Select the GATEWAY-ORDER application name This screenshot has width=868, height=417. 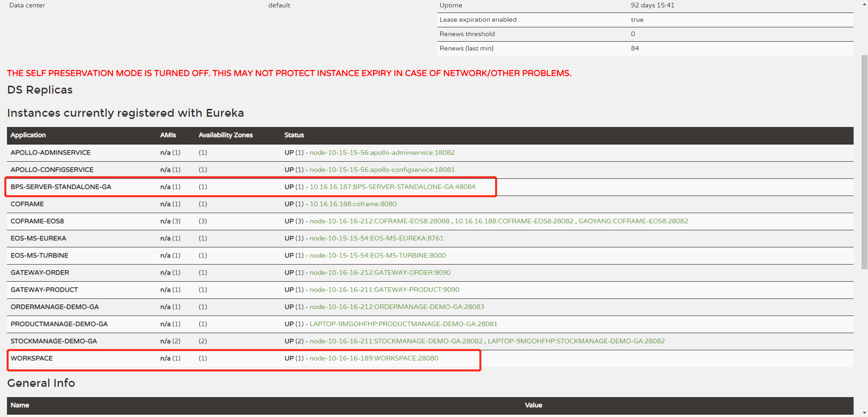[40, 272]
